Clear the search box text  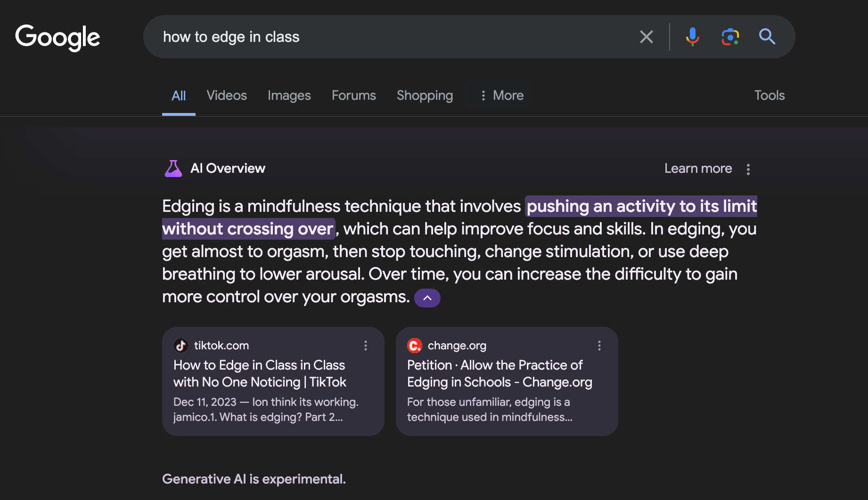tap(646, 37)
